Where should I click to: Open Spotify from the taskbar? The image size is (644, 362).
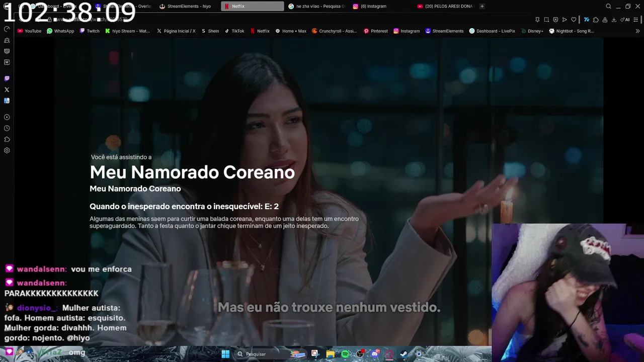tap(345, 354)
